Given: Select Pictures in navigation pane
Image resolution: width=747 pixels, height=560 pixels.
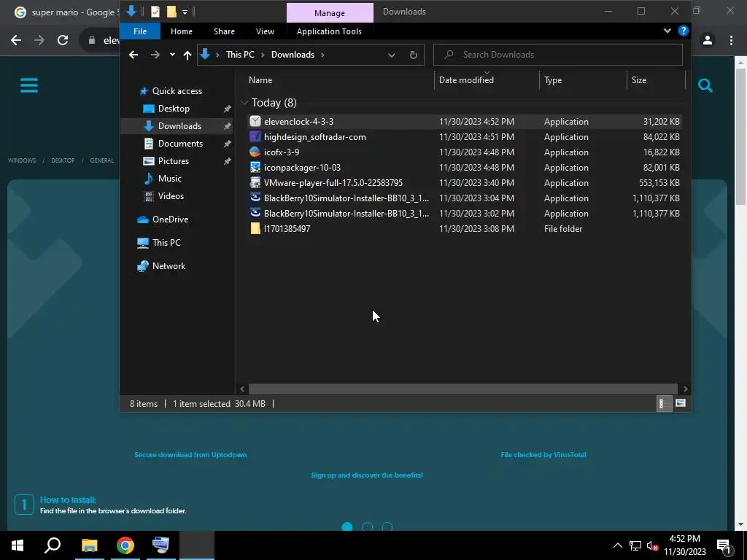Looking at the screenshot, I should click(174, 161).
